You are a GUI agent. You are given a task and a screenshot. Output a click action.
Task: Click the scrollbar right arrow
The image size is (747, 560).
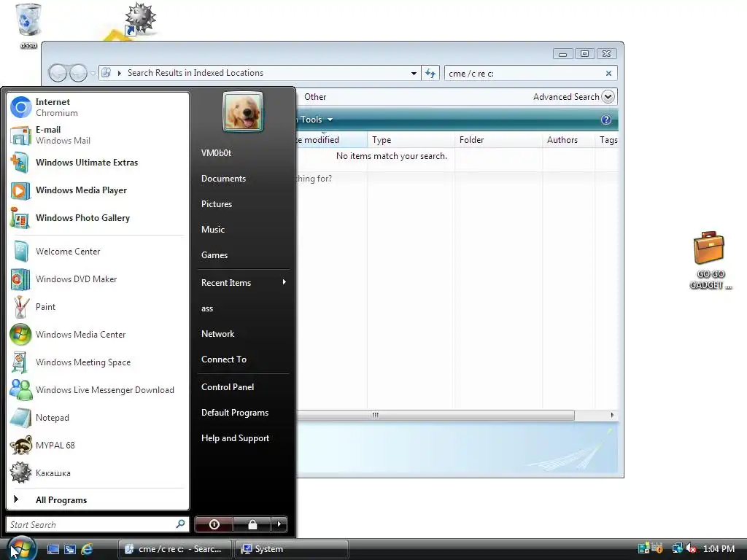[612, 415]
